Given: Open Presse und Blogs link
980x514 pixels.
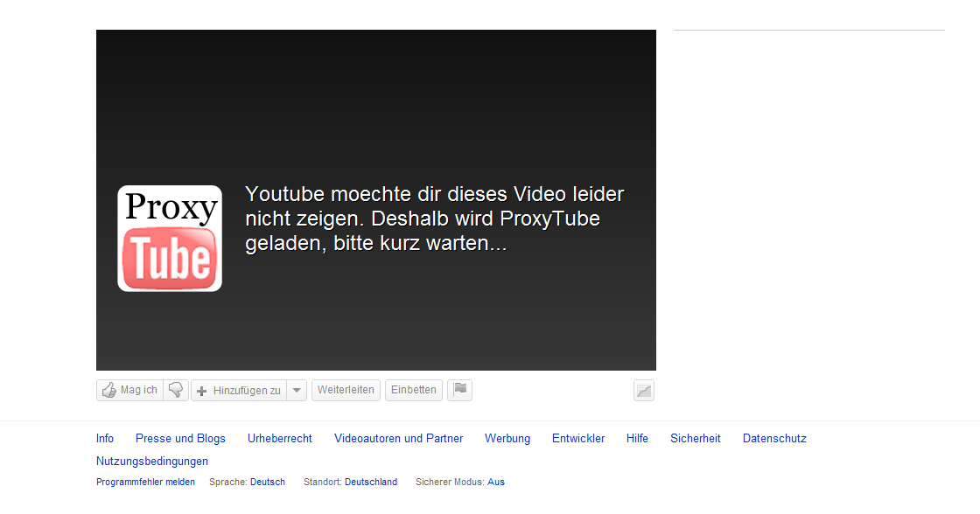Looking at the screenshot, I should (x=180, y=439).
